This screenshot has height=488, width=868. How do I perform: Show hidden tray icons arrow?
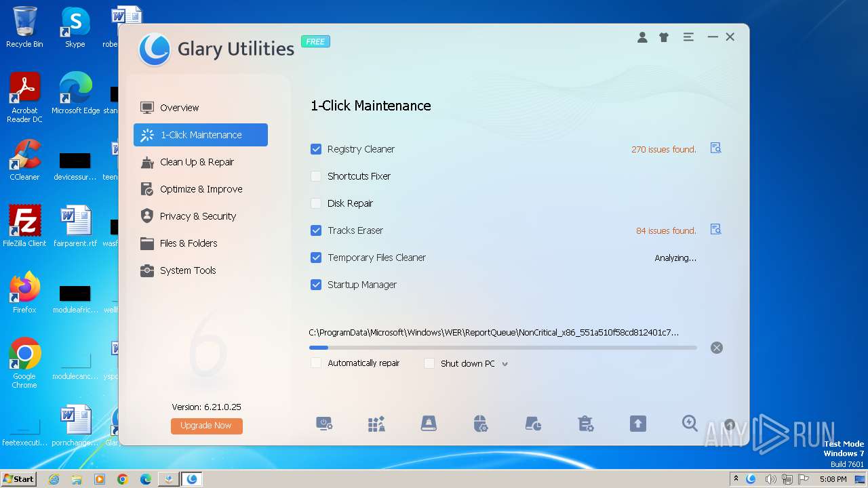[x=736, y=479]
